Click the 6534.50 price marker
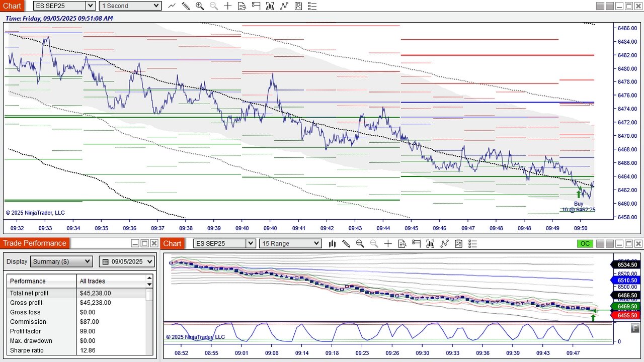Screen dimensions: 644x362 625,265
